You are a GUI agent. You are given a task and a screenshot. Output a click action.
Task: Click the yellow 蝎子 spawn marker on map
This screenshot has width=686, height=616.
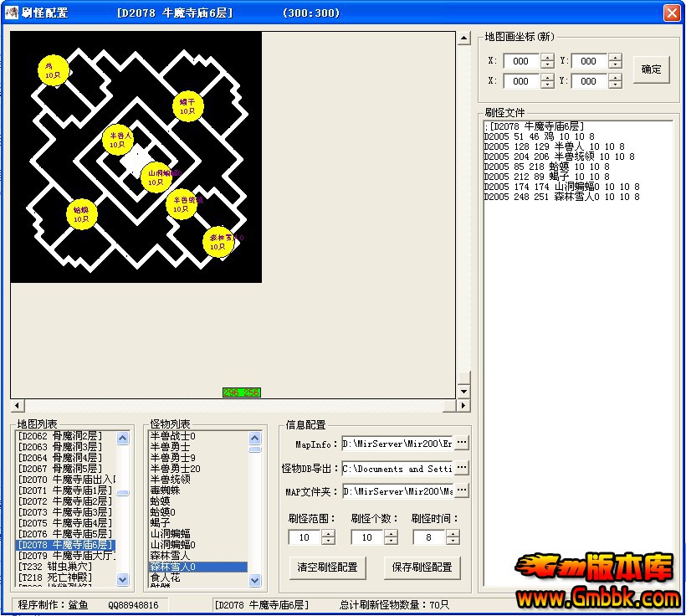pos(188,106)
